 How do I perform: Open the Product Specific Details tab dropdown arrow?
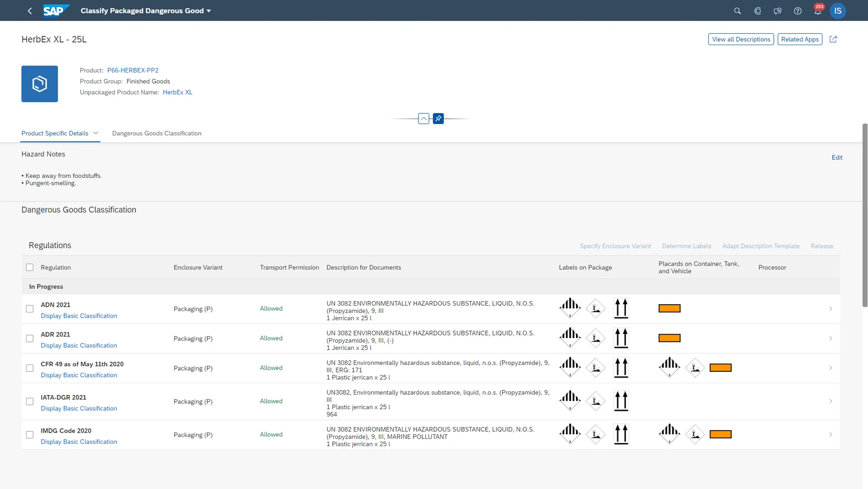click(96, 133)
